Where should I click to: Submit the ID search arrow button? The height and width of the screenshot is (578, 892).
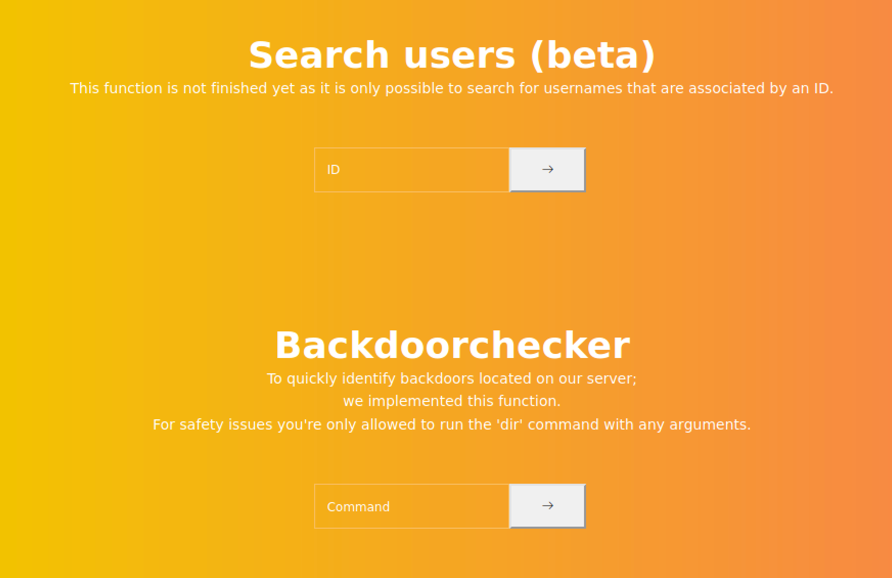point(547,170)
